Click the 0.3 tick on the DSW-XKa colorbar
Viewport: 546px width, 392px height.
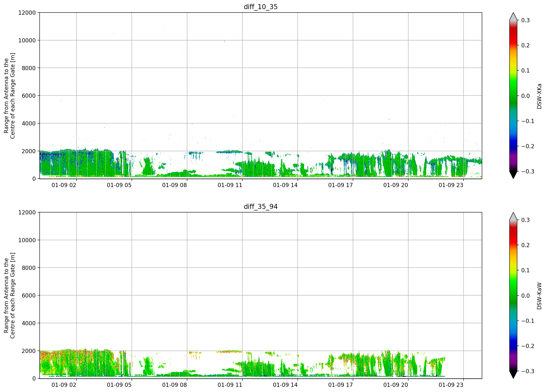coord(525,20)
